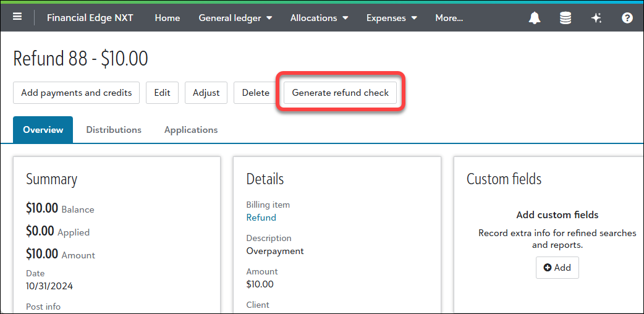Viewport: 644px width, 314px height.
Task: Click the Adjust button
Action: (206, 93)
